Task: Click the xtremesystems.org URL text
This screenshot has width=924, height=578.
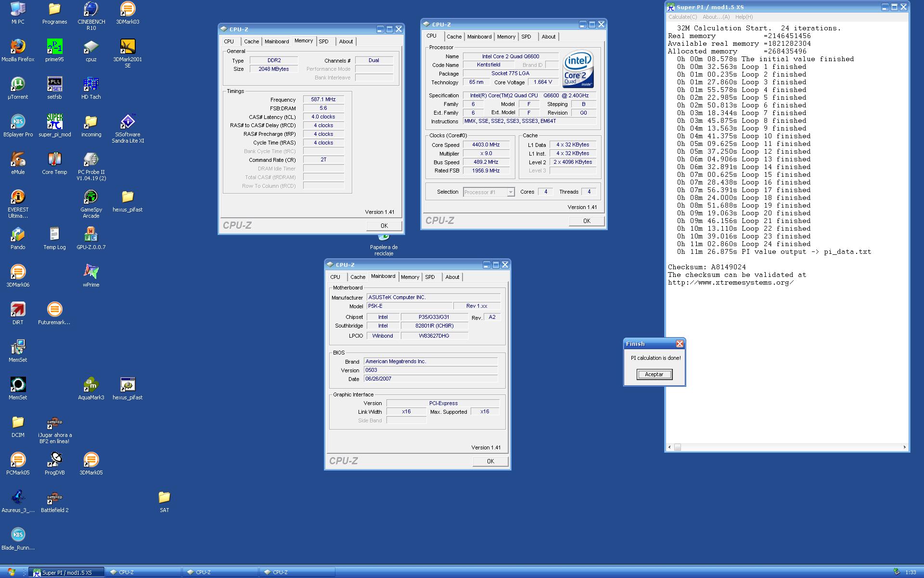Action: pos(731,282)
